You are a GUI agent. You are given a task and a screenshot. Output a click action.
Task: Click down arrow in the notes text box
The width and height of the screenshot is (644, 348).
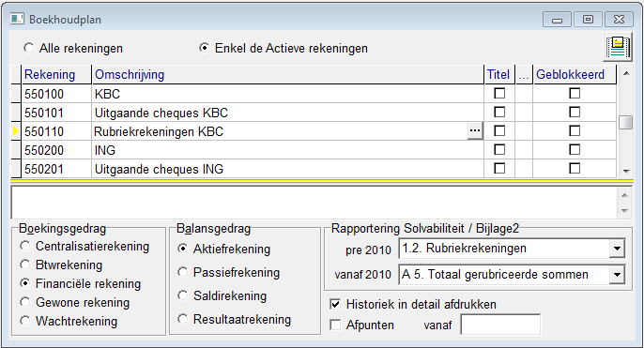(x=624, y=211)
